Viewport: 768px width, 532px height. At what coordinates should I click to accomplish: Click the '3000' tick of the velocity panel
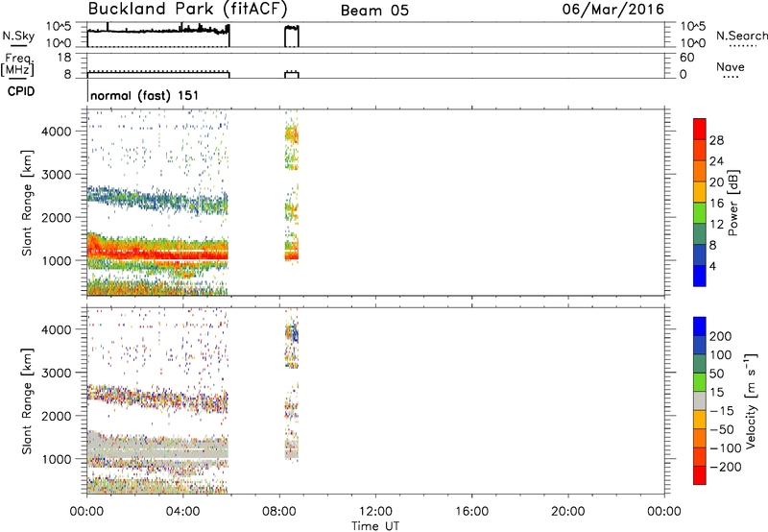pos(57,373)
